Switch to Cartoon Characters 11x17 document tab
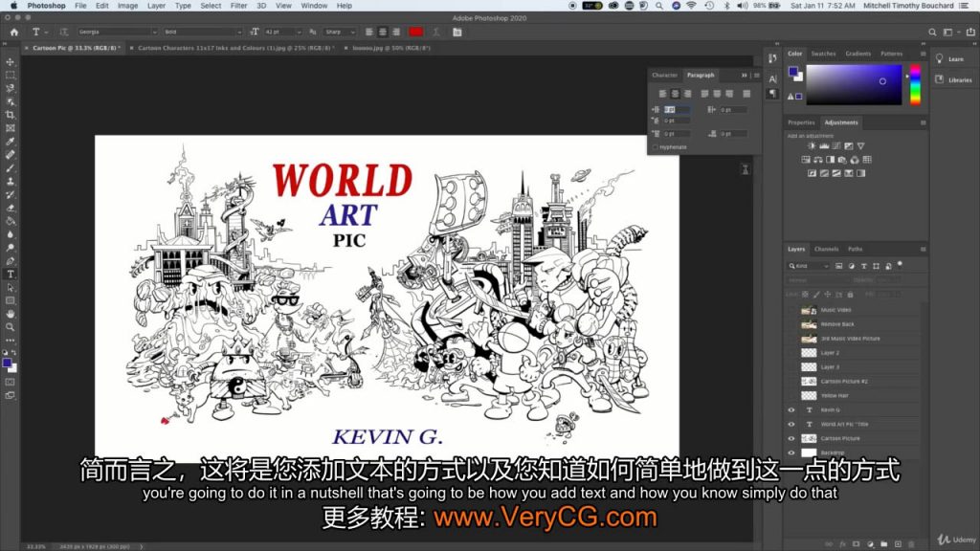 coord(235,48)
